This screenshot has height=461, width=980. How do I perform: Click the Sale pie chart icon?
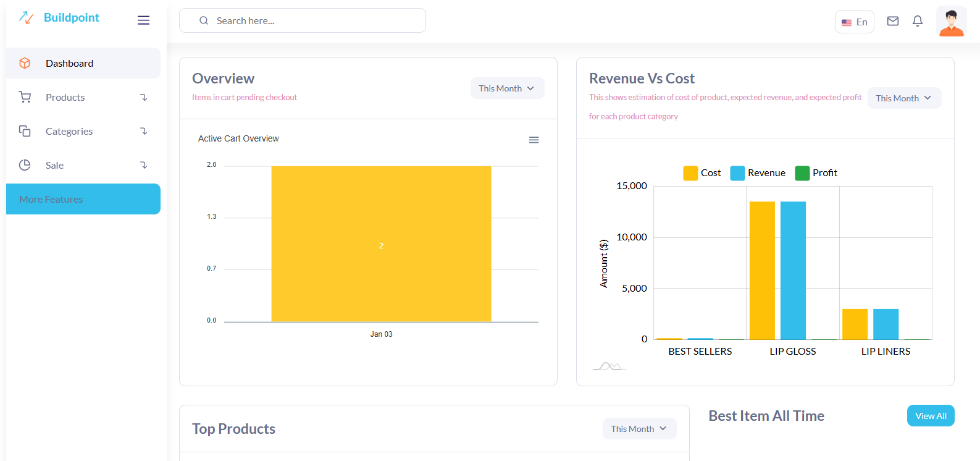pyautogui.click(x=25, y=165)
